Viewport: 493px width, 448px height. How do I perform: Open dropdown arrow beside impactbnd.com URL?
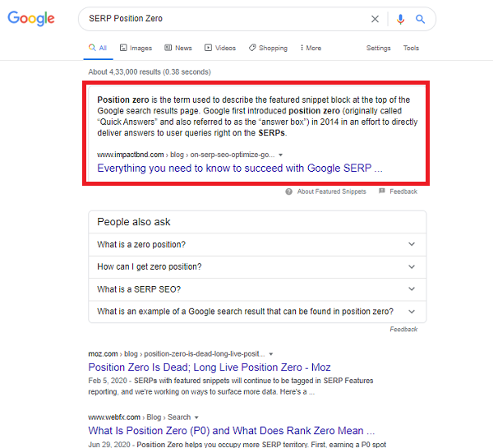point(280,155)
